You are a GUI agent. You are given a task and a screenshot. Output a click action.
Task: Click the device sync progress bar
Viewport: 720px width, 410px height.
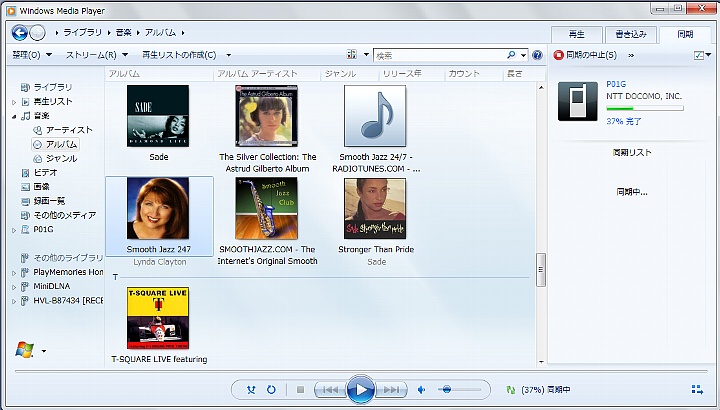pos(645,108)
